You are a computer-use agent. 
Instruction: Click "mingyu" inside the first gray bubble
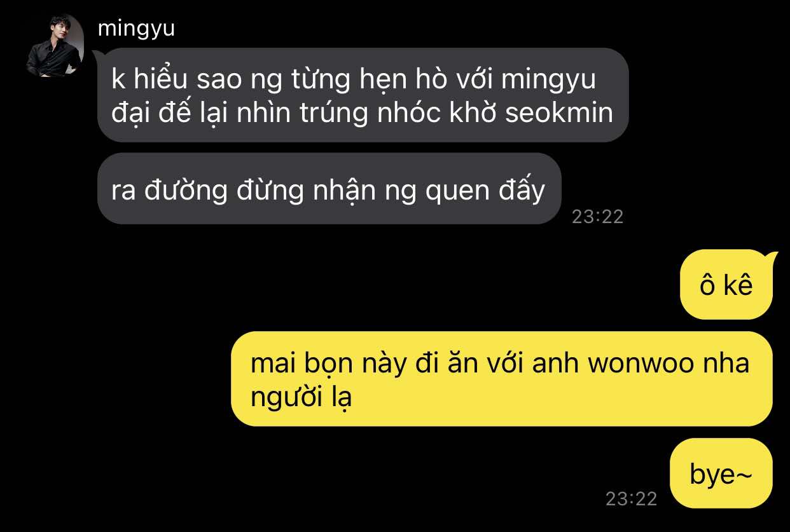548,81
